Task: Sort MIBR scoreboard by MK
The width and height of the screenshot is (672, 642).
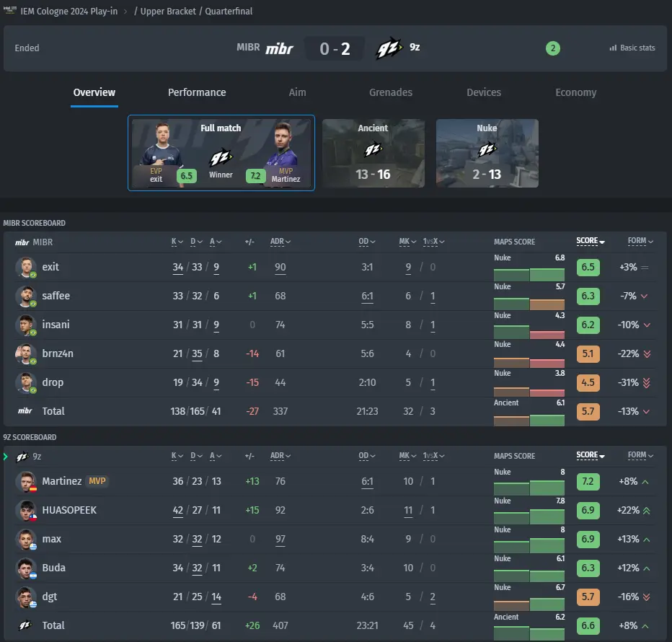Action: (407, 242)
